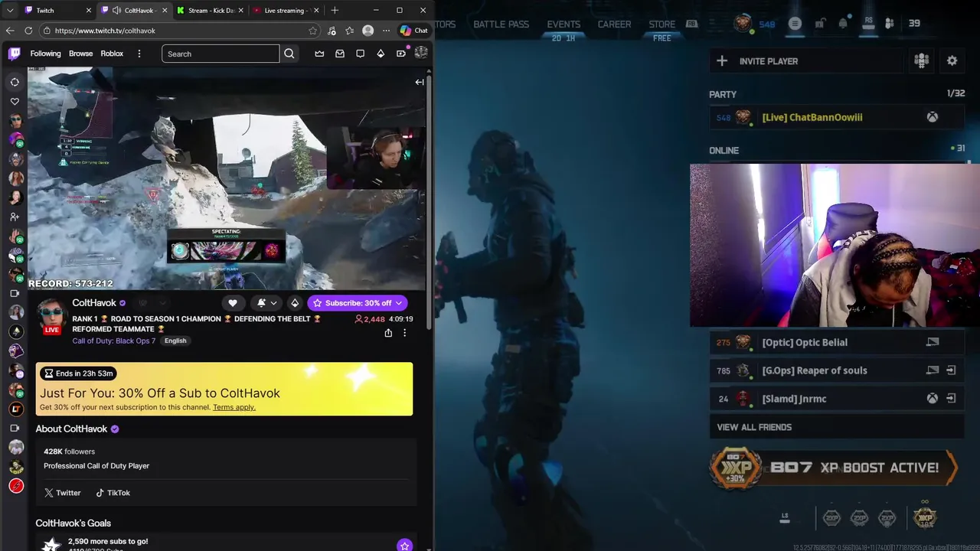The image size is (980, 551).
Task: Click the LT orange channel avatar in sidebar
Action: tap(16, 409)
